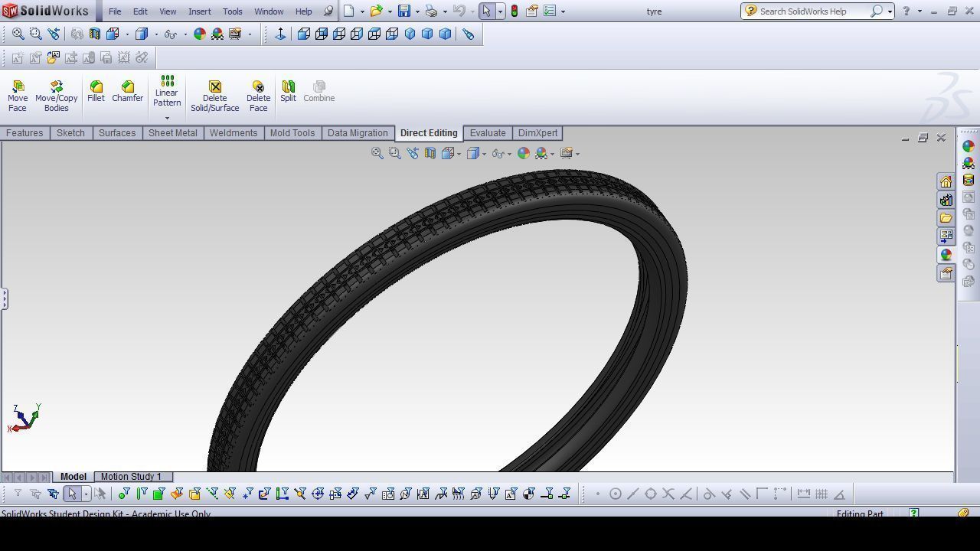Image resolution: width=980 pixels, height=551 pixels.
Task: Open the Insert menu
Action: point(200,11)
